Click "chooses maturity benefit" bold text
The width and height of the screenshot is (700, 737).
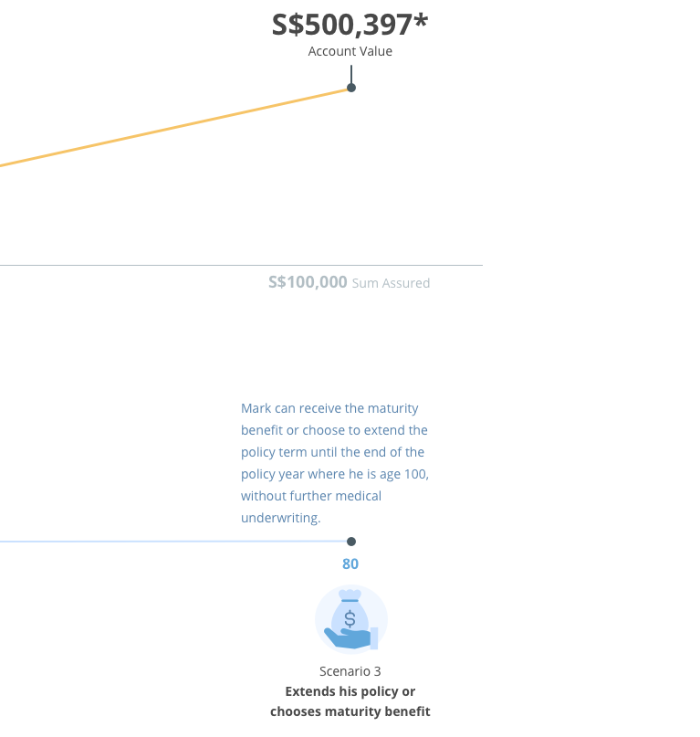[350, 711]
